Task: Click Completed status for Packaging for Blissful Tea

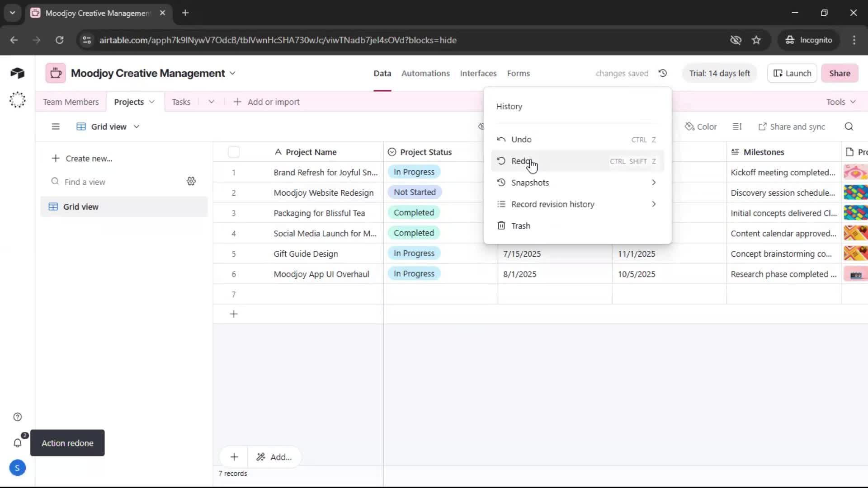Action: [x=414, y=212]
